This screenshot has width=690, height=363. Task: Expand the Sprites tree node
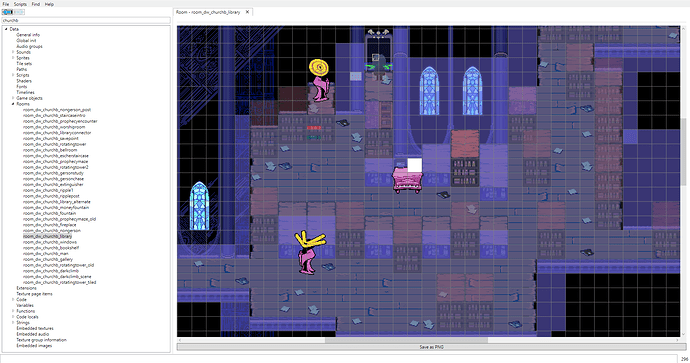coord(13,58)
